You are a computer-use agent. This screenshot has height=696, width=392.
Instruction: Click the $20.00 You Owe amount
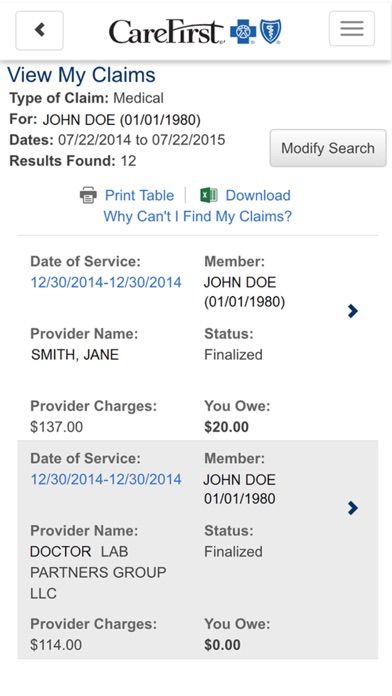coord(226,427)
